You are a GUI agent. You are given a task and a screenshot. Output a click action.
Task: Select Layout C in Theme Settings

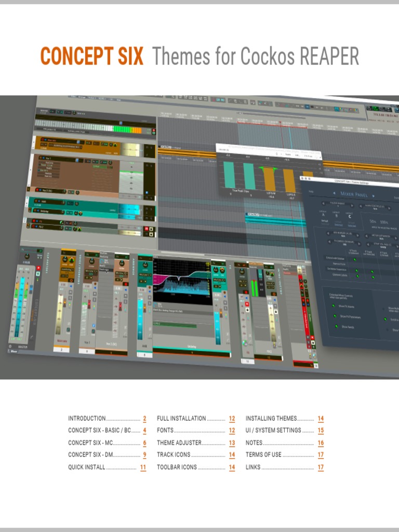point(350,216)
